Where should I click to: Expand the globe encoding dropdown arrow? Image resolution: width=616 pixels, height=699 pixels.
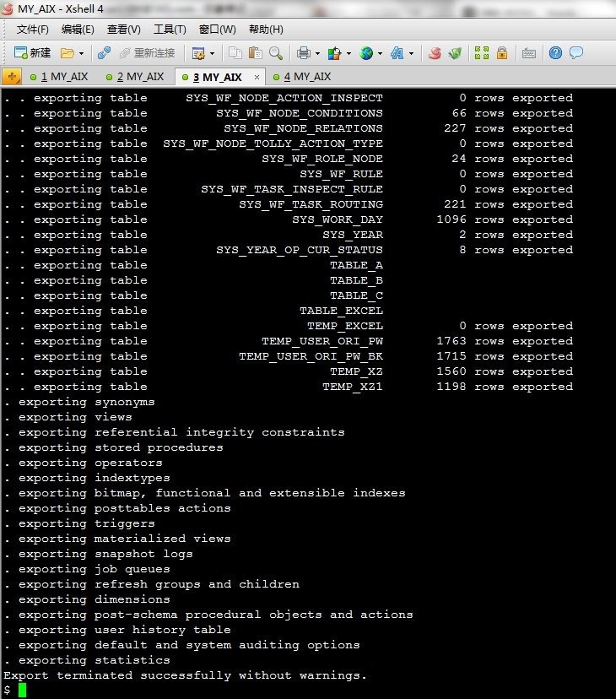tap(380, 53)
